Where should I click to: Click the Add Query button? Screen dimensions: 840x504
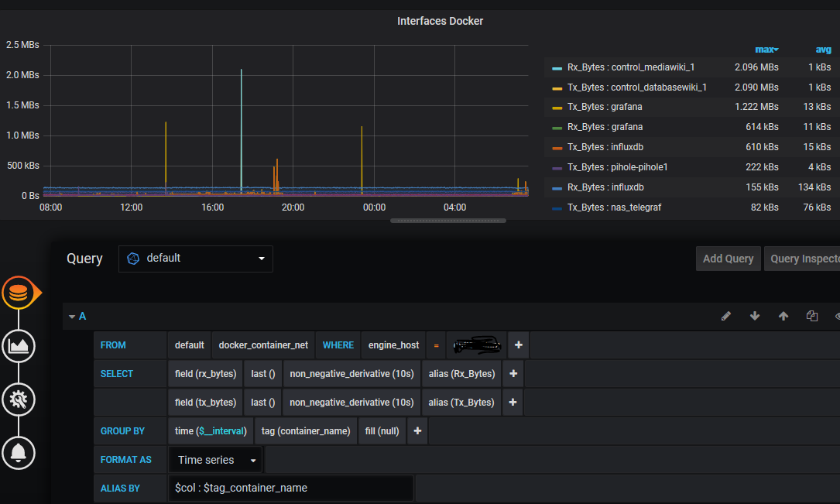pos(728,259)
